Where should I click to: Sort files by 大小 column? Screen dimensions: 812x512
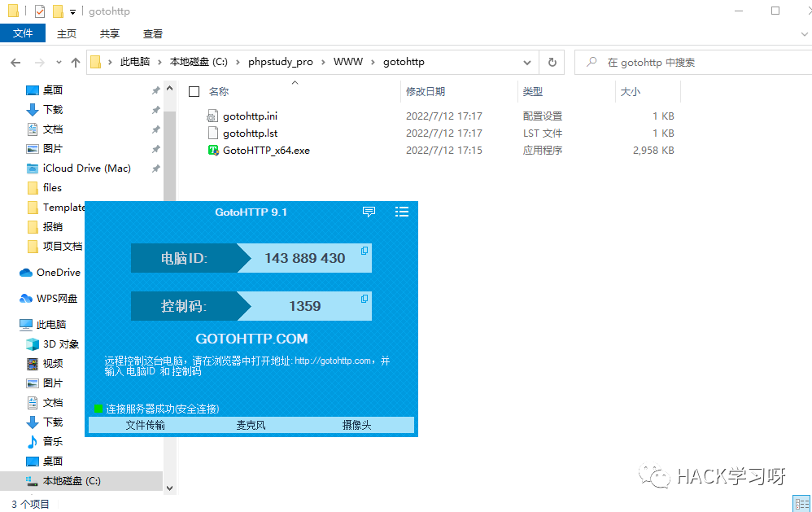click(x=631, y=92)
